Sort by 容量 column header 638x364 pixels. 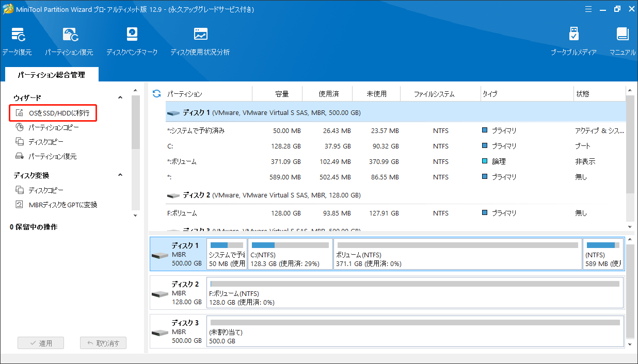[277, 94]
